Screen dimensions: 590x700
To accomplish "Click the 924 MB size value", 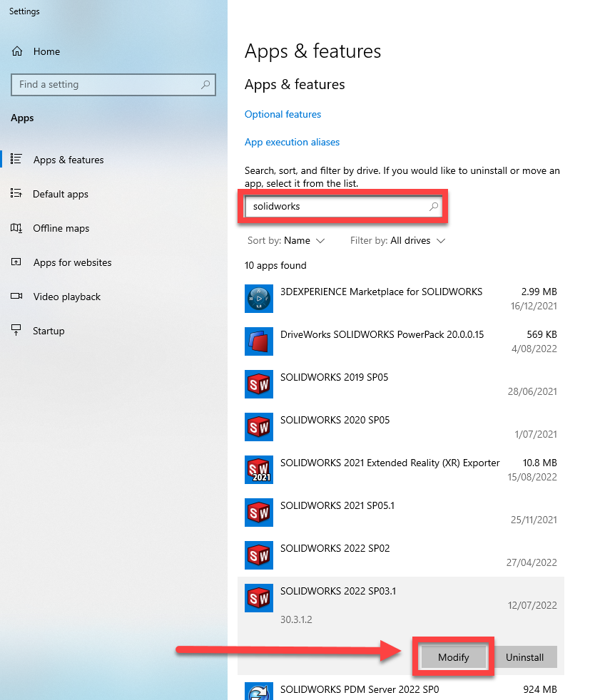I will click(540, 689).
